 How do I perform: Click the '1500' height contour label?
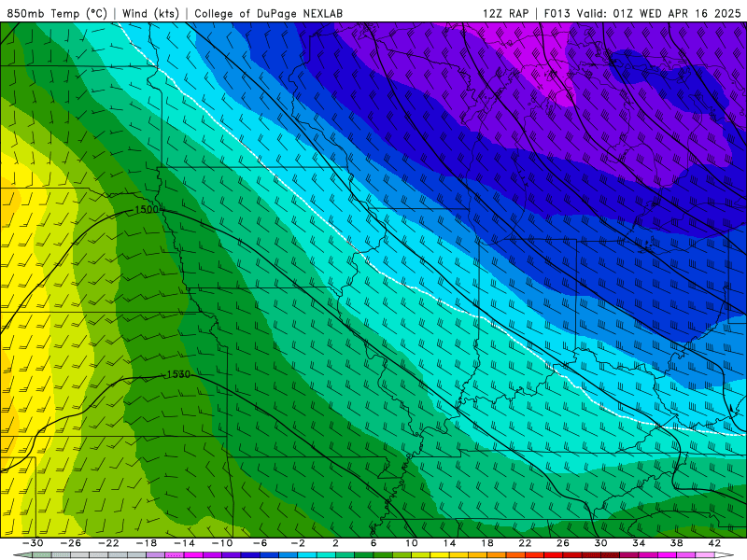pos(147,209)
